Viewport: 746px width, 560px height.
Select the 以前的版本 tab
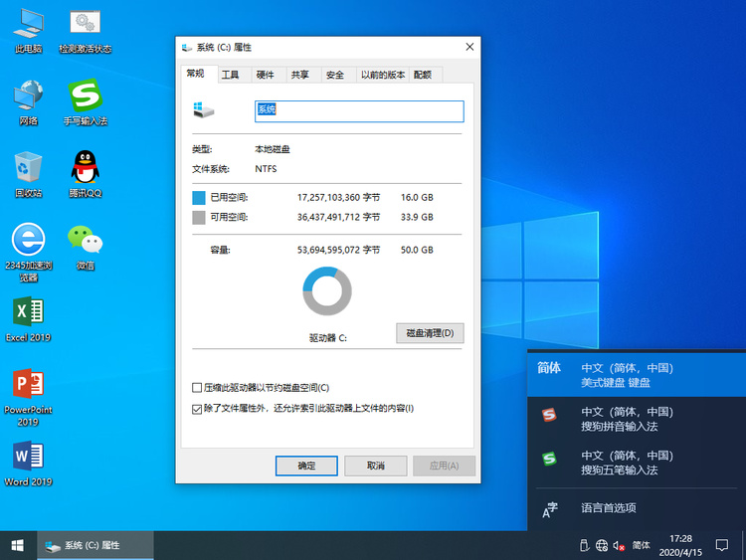click(x=382, y=75)
